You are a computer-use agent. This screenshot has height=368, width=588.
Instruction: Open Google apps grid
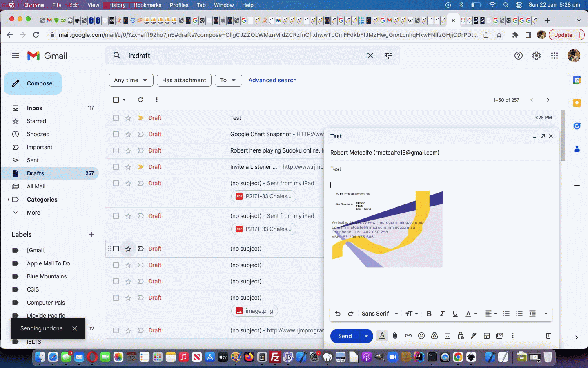[x=555, y=56]
